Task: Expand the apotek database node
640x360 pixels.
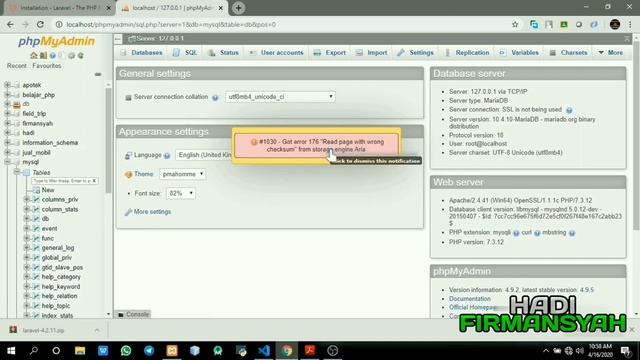Action: click(7, 85)
